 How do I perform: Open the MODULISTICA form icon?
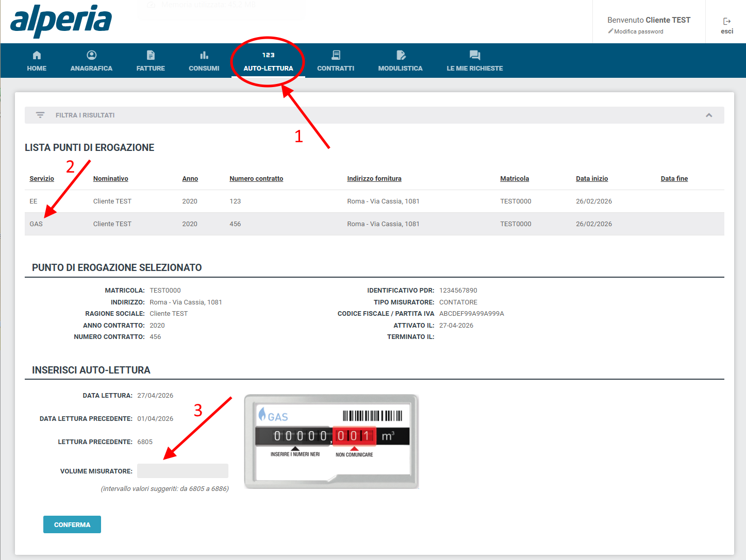click(x=401, y=55)
